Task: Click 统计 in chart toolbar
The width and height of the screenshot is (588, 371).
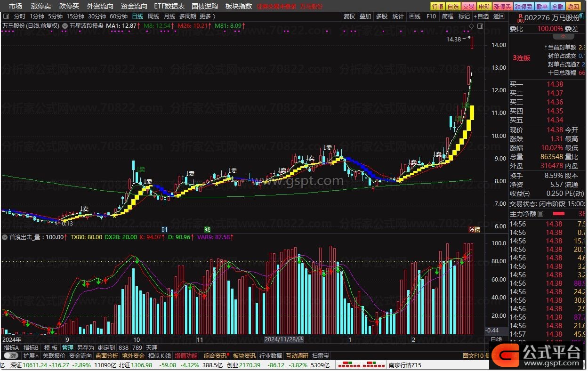Action: pyautogui.click(x=398, y=16)
